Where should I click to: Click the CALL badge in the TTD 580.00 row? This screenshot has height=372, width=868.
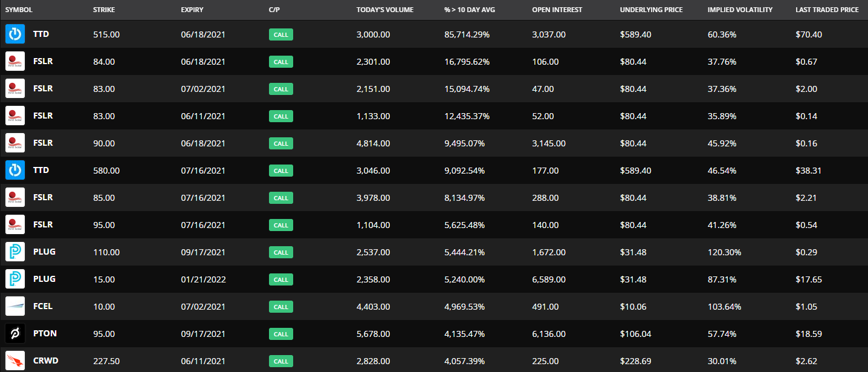(x=281, y=171)
